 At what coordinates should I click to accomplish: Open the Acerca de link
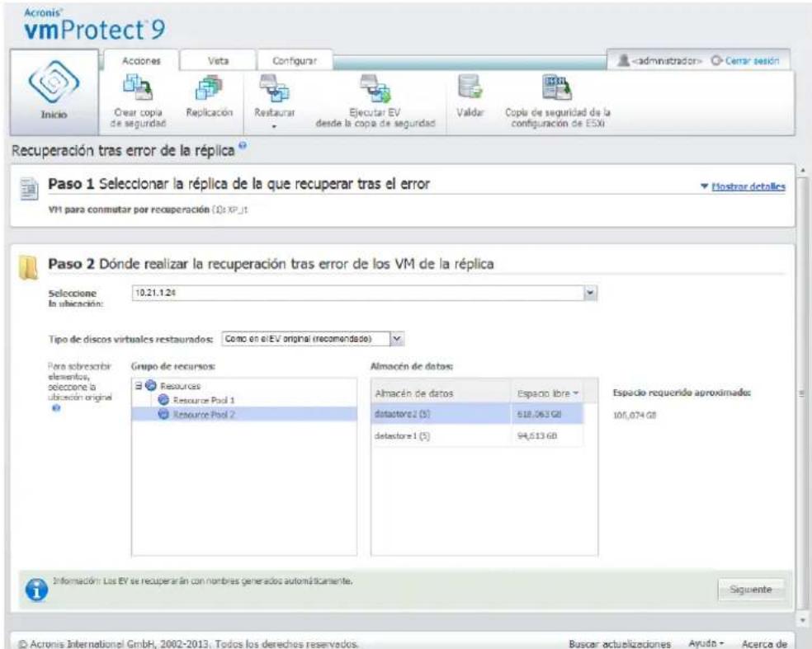(x=764, y=644)
